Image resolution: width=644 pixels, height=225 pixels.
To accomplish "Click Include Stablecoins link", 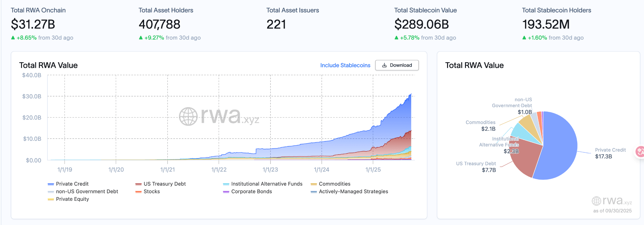I will pos(345,65).
